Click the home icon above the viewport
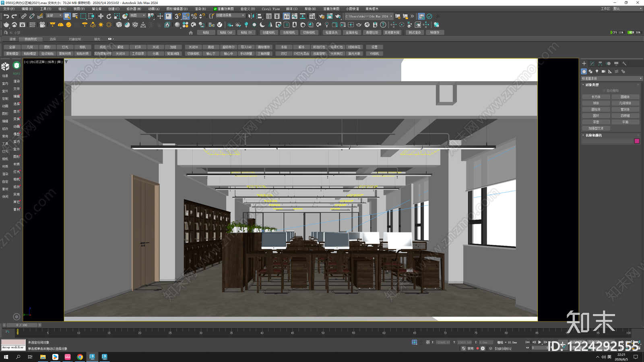Screen dimensions: 644x362 pyautogui.click(x=191, y=33)
